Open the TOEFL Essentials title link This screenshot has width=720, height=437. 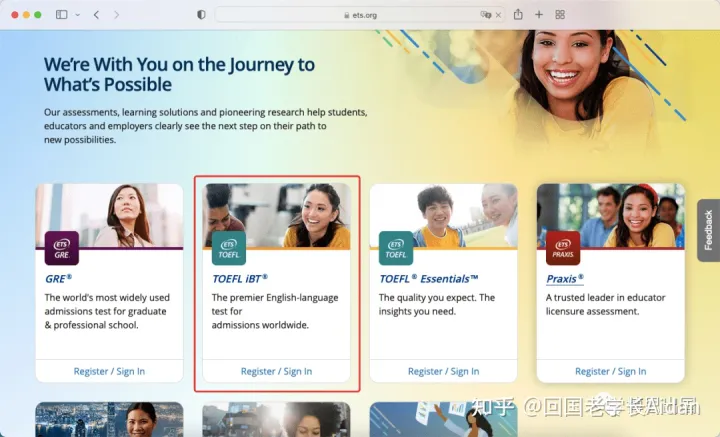(429, 279)
